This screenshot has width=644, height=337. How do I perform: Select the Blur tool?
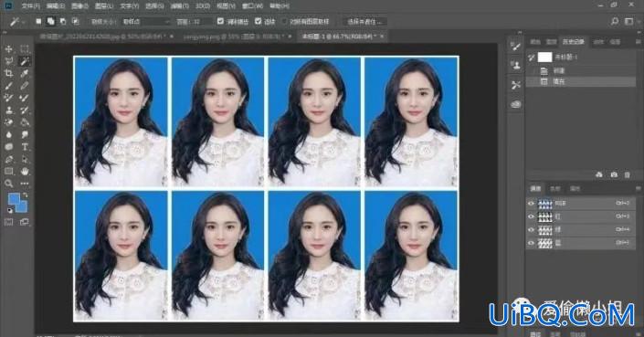(x=8, y=134)
